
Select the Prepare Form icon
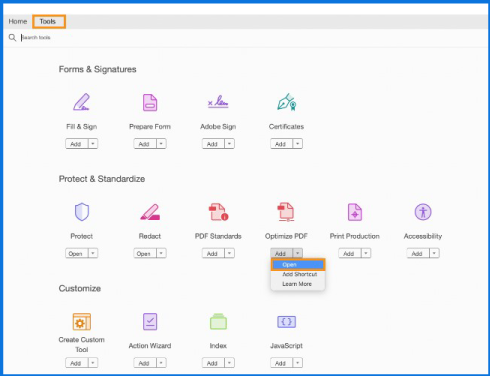[x=150, y=102]
